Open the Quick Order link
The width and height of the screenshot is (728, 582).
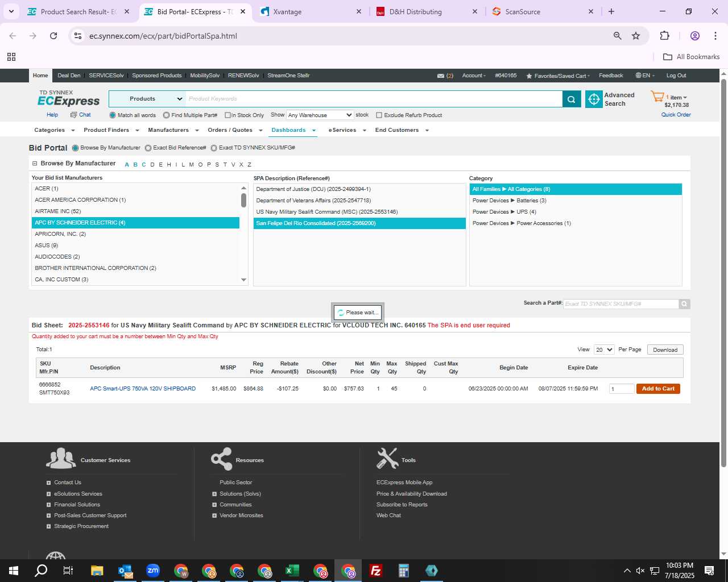(x=676, y=115)
